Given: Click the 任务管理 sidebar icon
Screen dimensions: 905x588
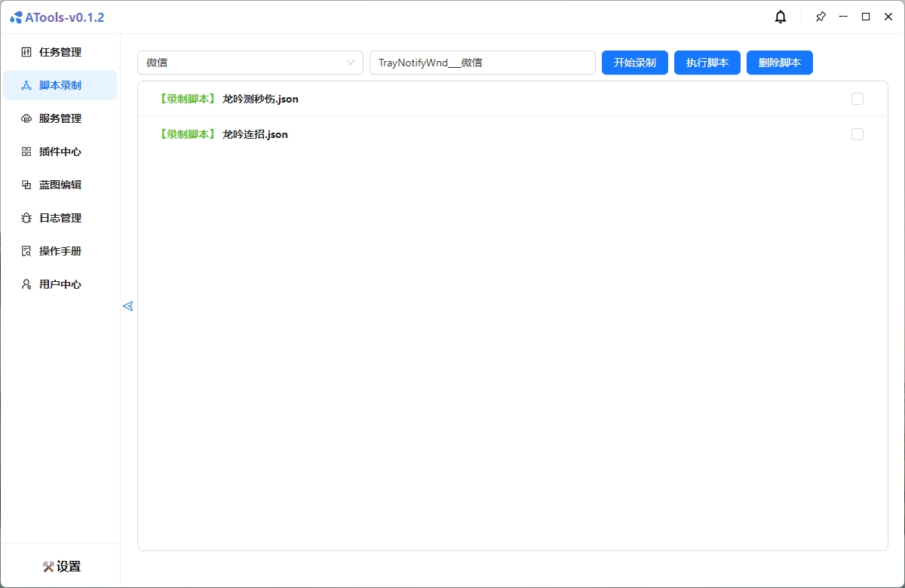Looking at the screenshot, I should coord(26,52).
